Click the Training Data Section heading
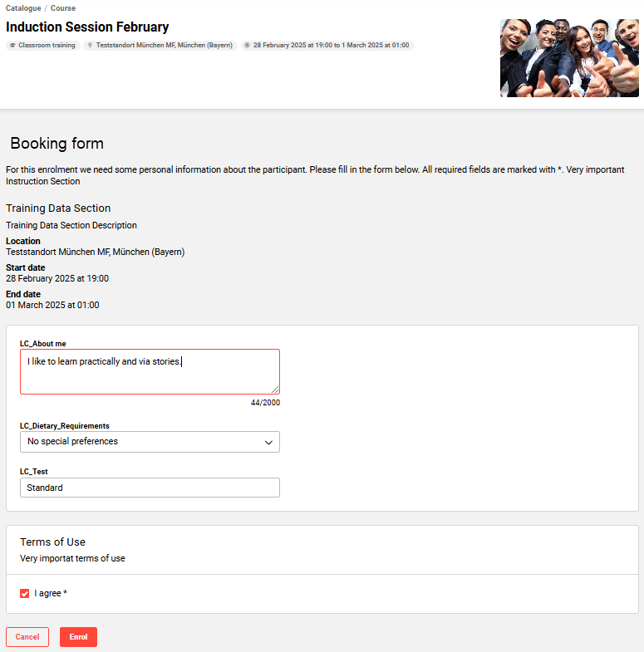The height and width of the screenshot is (652, 644). [x=58, y=208]
